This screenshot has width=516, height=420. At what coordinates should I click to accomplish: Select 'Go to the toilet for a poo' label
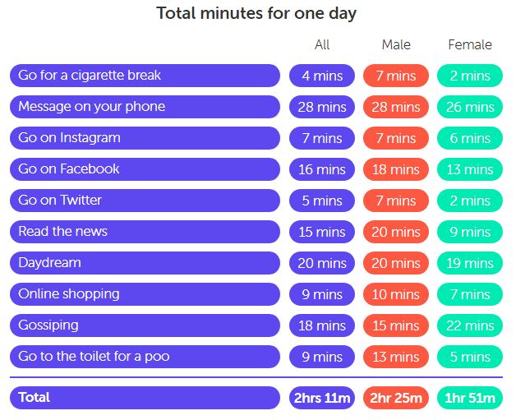click(x=145, y=357)
